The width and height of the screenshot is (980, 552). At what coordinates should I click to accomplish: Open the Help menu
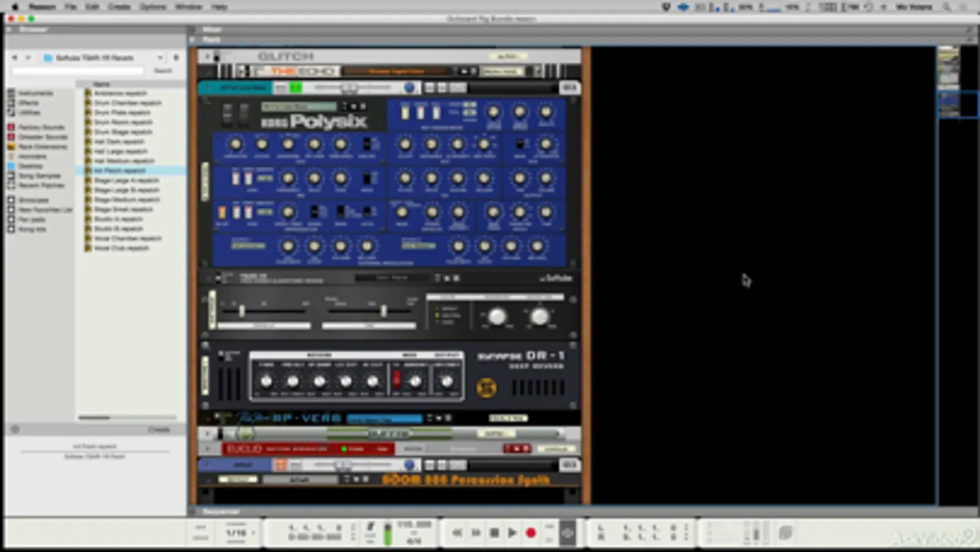point(219,7)
